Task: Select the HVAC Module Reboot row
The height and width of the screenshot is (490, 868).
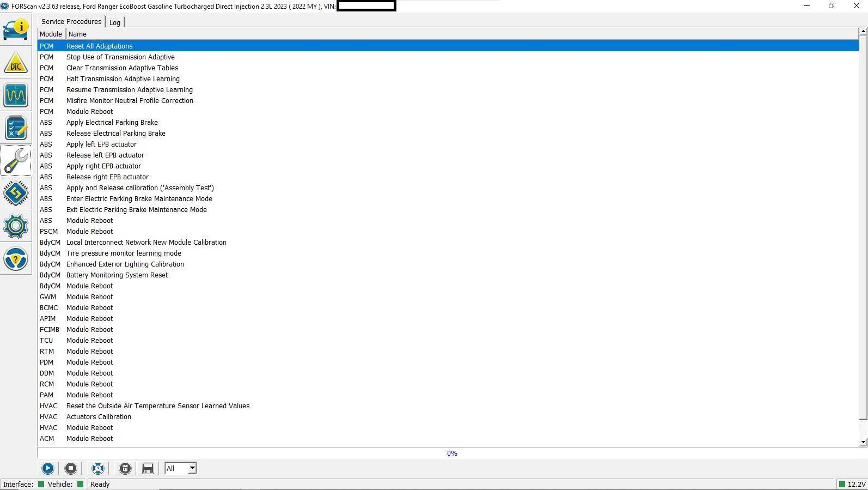Action: coord(448,427)
